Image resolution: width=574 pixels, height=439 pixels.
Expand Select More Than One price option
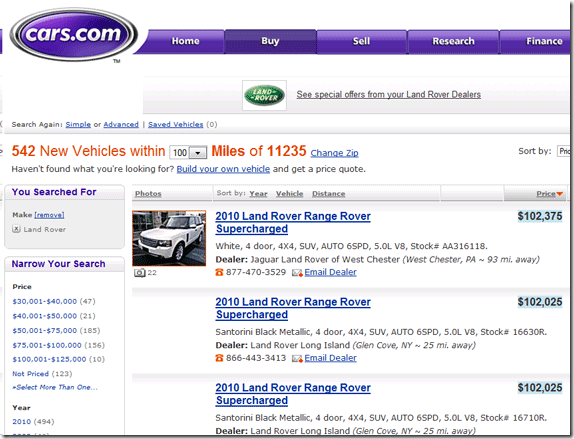55,387
